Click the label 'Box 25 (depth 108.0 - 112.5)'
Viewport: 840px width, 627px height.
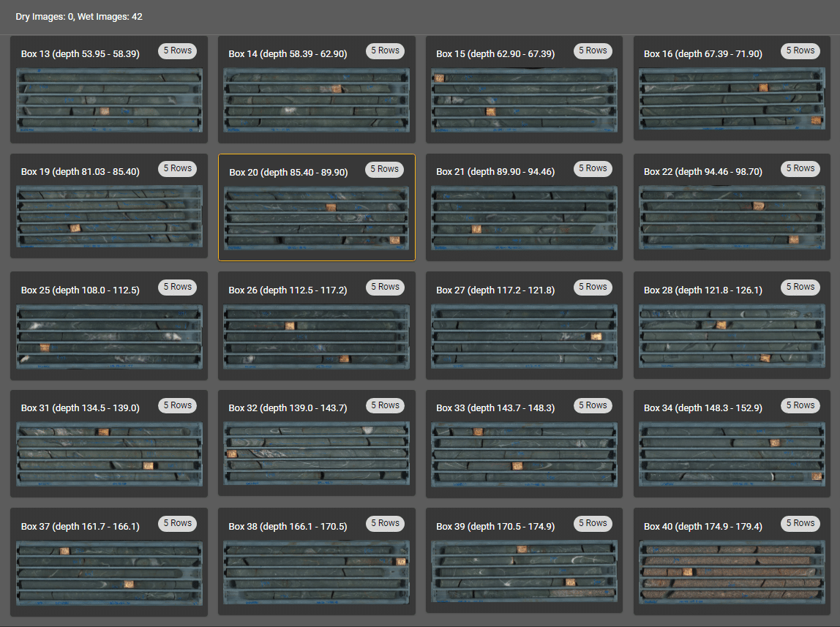[x=80, y=290]
